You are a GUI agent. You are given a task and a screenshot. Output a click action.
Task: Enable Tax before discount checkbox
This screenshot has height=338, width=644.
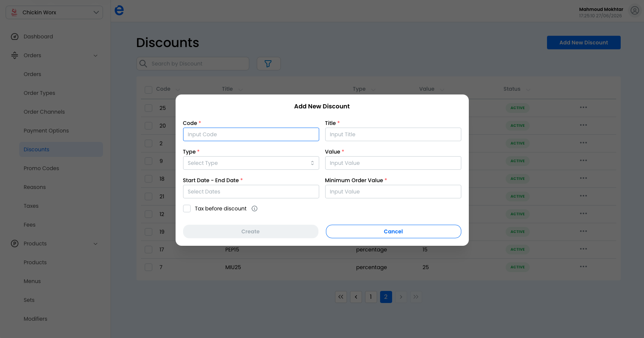[x=187, y=209]
